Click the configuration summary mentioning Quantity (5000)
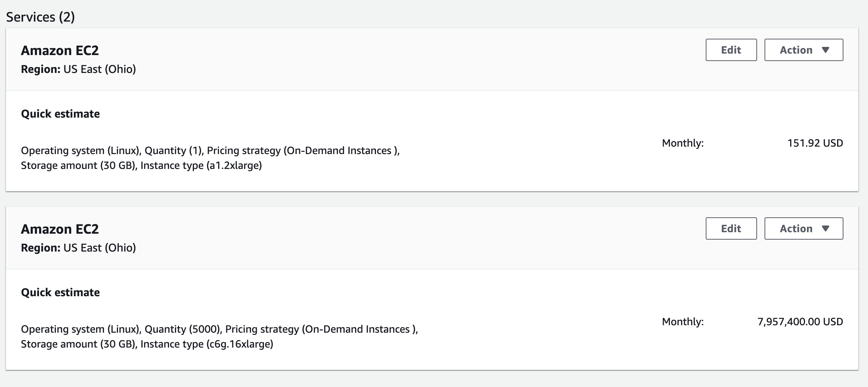The height and width of the screenshot is (387, 868). [x=220, y=336]
